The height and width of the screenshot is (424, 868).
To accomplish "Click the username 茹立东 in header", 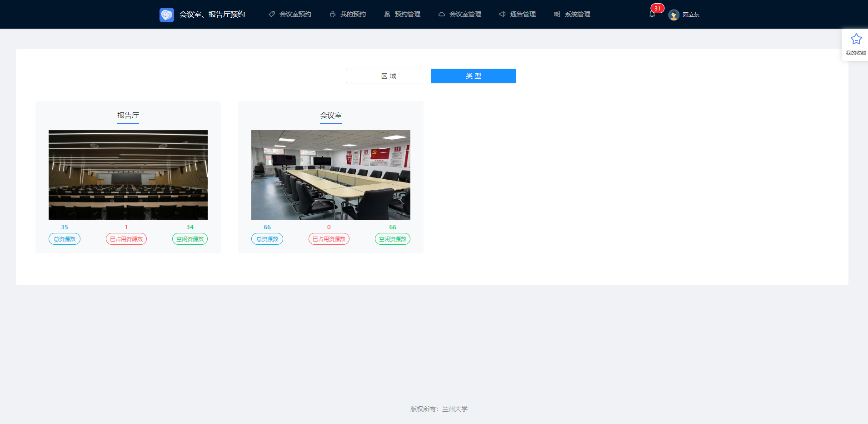I will [691, 15].
